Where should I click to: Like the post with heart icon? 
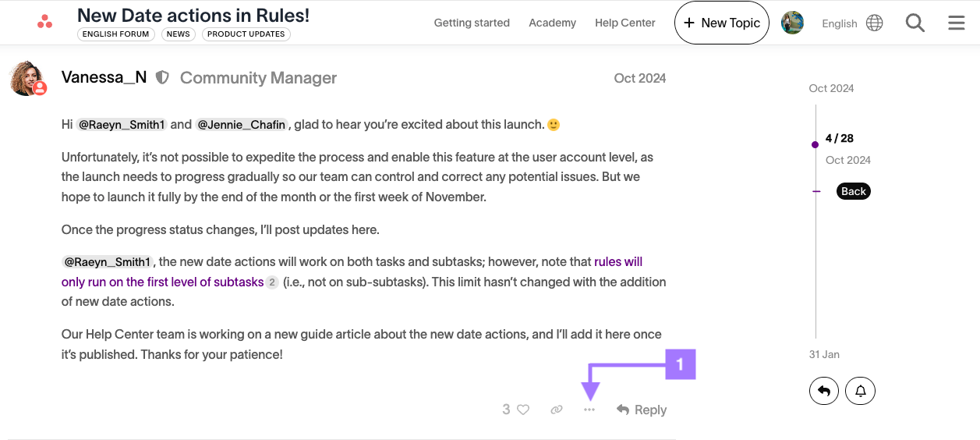[523, 410]
